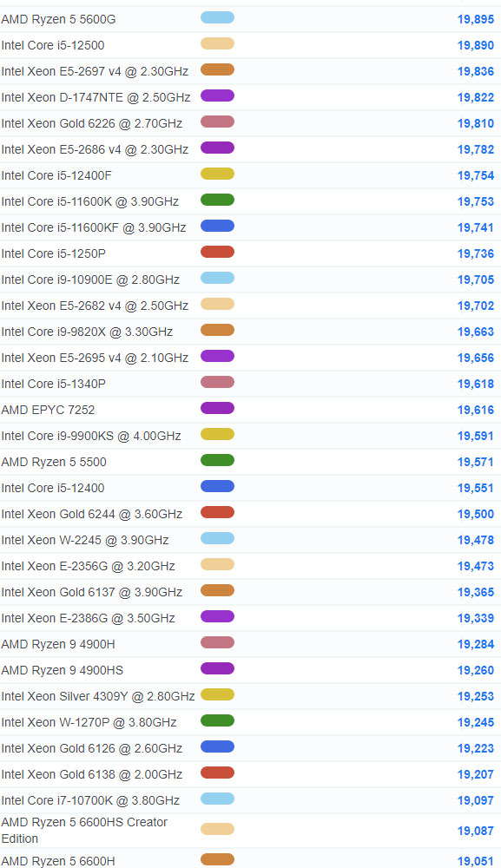The width and height of the screenshot is (501, 868).
Task: Click the mauve swatch beside Core i5-1340P
Action: [217, 382]
